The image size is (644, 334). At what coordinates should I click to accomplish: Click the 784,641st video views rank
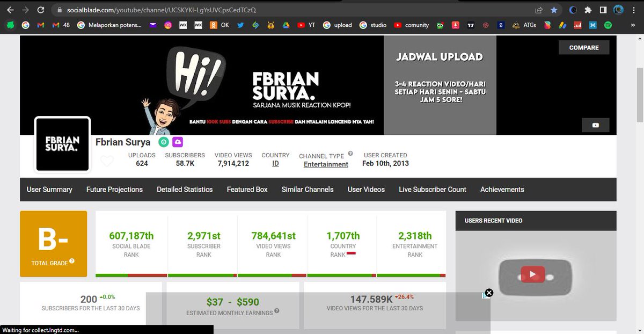[x=274, y=236]
